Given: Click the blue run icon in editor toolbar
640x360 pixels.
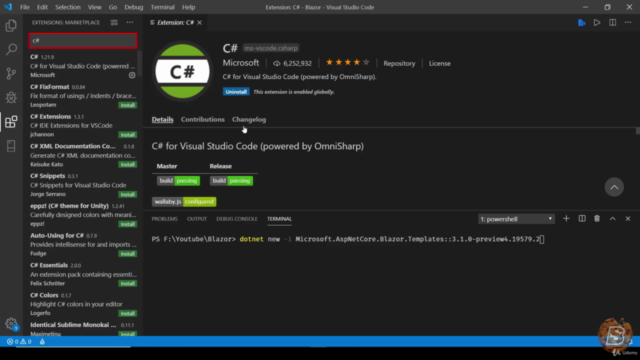Looking at the screenshot, I should pos(582,22).
